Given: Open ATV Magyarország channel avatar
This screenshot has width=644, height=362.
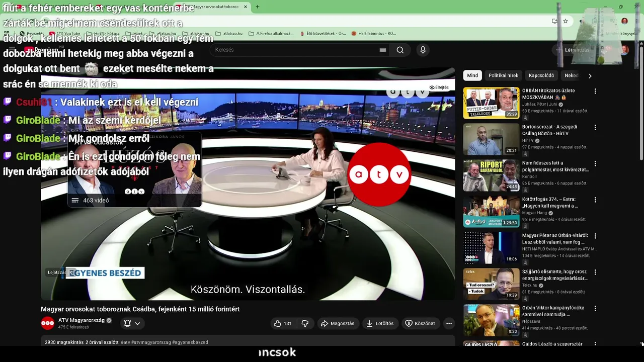Looking at the screenshot, I should pos(48,323).
